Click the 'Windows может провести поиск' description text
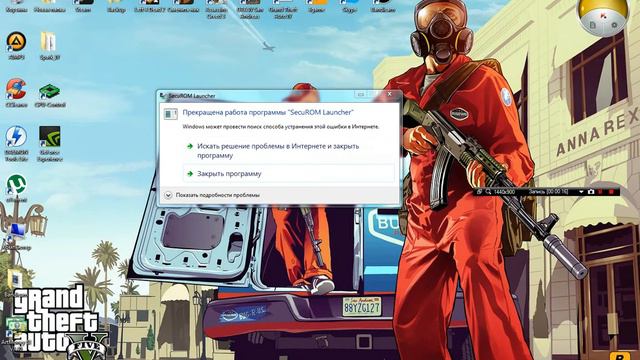Image resolution: width=640 pixels, height=360 pixels. point(281,127)
